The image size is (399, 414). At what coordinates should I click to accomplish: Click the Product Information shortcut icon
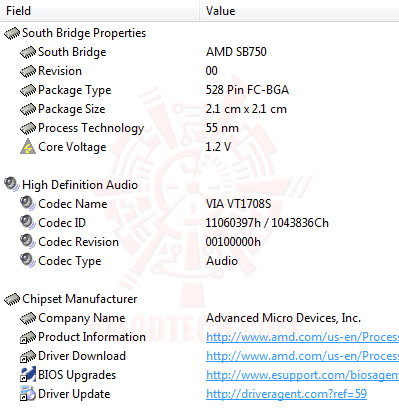point(28,337)
